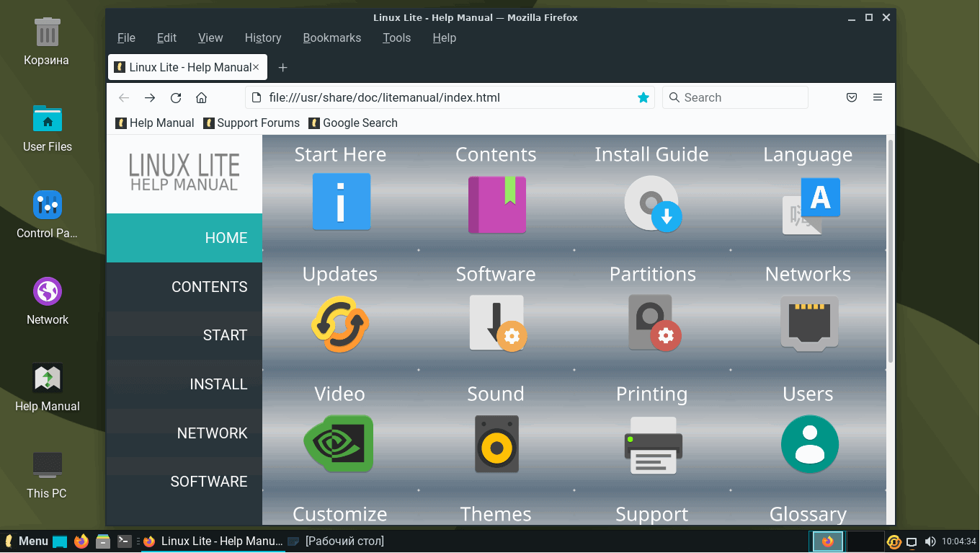Go to SOFTWARE in the sidebar

[x=184, y=482]
